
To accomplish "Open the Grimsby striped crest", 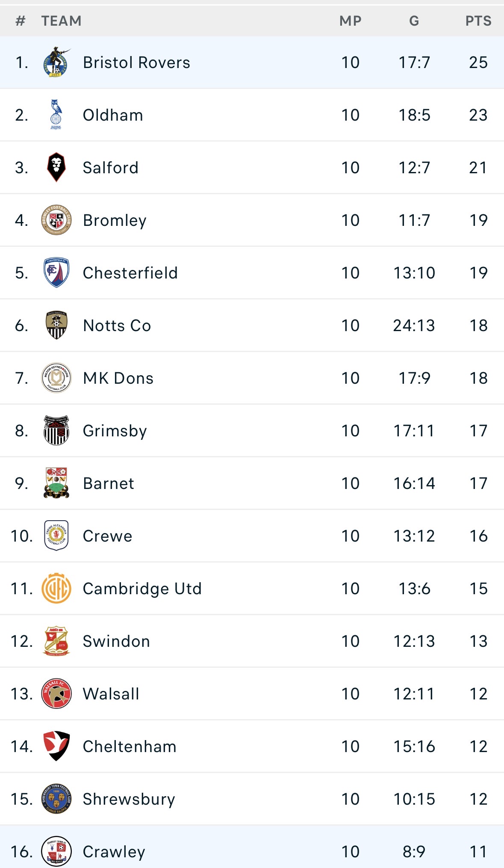I will pyautogui.click(x=56, y=430).
